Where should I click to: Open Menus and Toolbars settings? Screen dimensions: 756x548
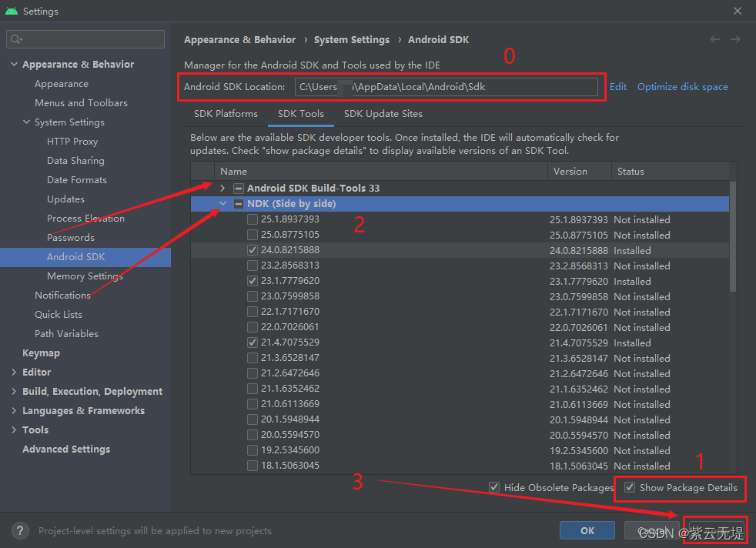point(81,103)
